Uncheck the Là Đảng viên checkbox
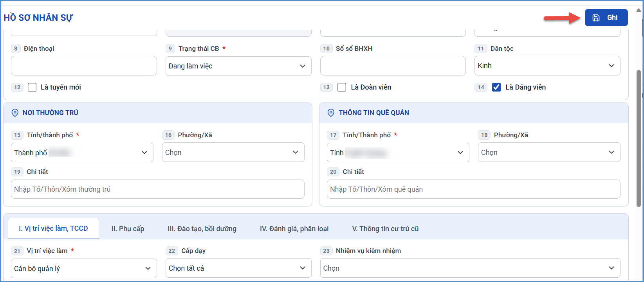Image resolution: width=644 pixels, height=282 pixels. (x=496, y=87)
